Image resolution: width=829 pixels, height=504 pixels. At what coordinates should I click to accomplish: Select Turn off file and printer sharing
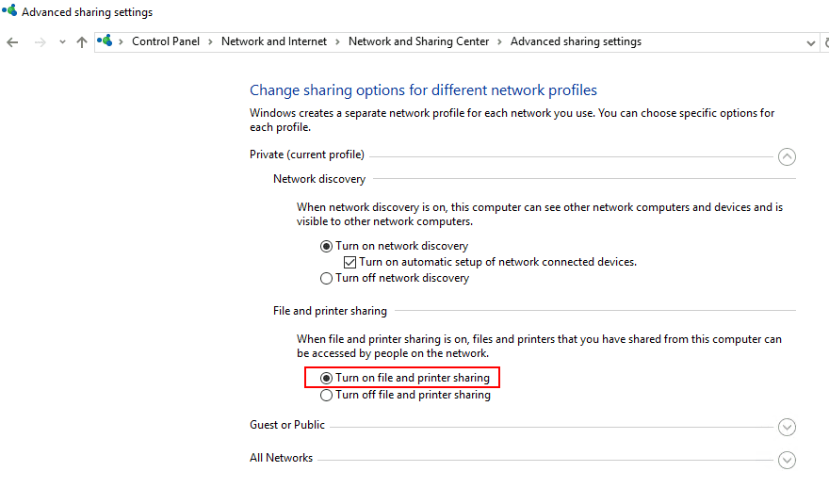[326, 395]
